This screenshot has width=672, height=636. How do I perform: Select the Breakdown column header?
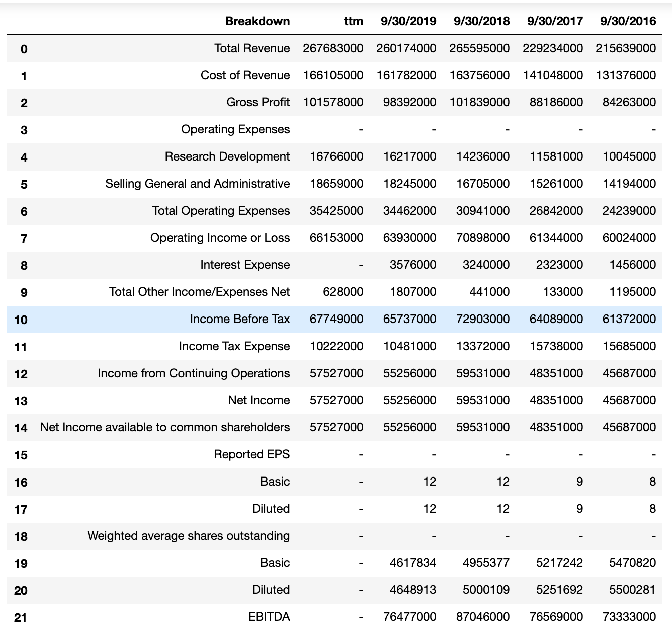[257, 21]
